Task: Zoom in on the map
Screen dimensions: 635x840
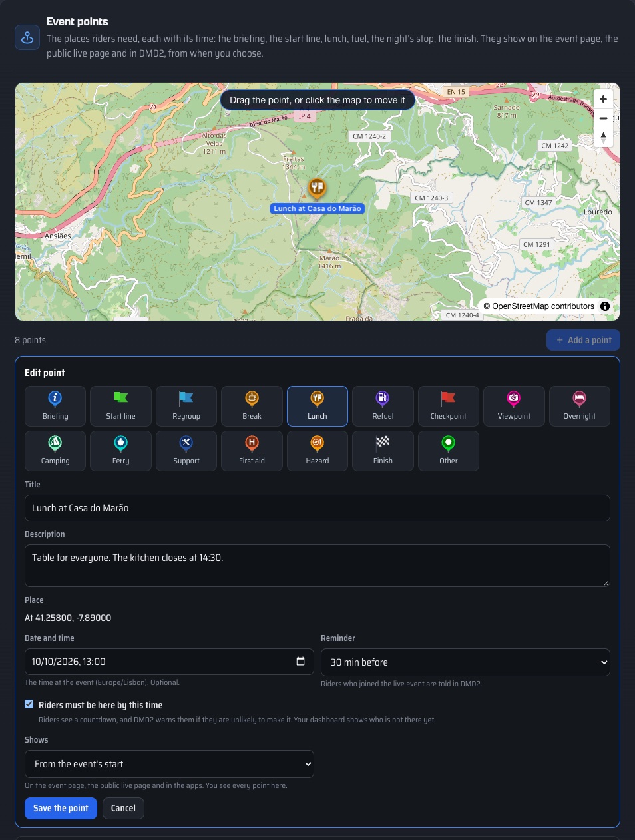Action: [603, 99]
